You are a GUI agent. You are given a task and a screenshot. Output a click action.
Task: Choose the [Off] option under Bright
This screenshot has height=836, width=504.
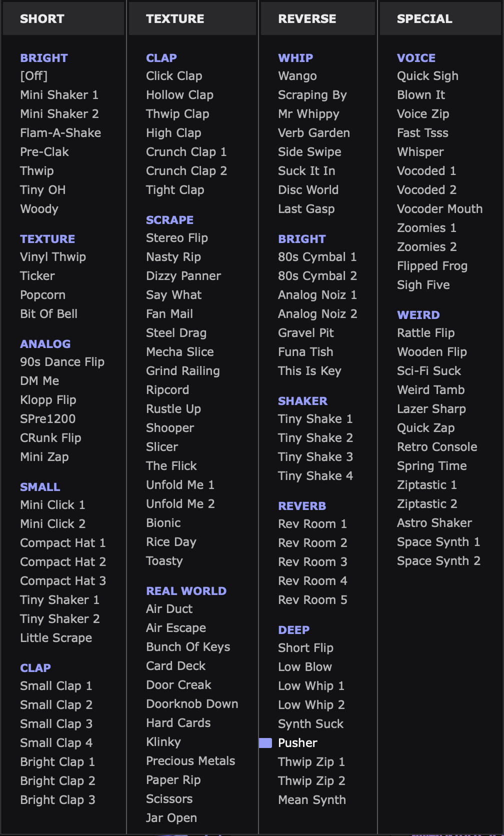[34, 76]
